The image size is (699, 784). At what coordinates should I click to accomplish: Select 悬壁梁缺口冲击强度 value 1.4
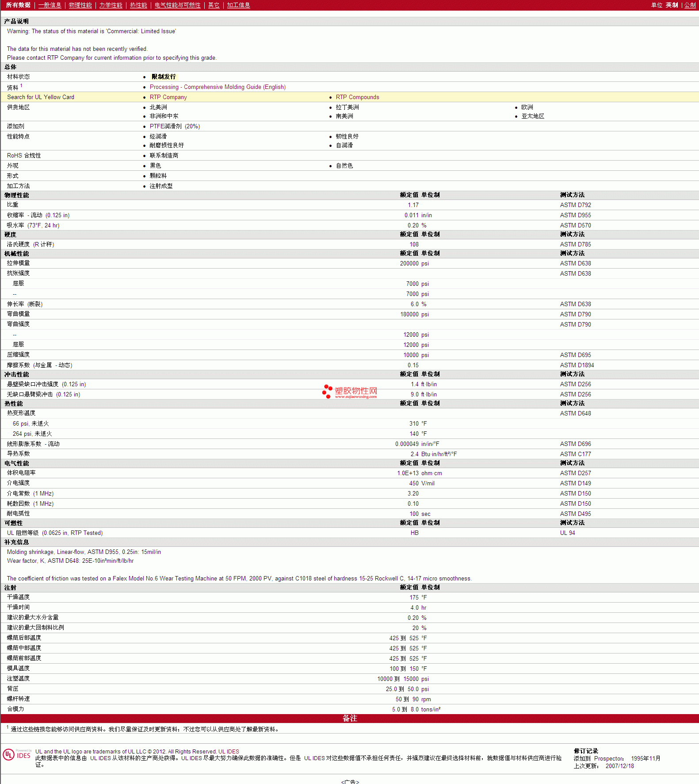(415, 384)
